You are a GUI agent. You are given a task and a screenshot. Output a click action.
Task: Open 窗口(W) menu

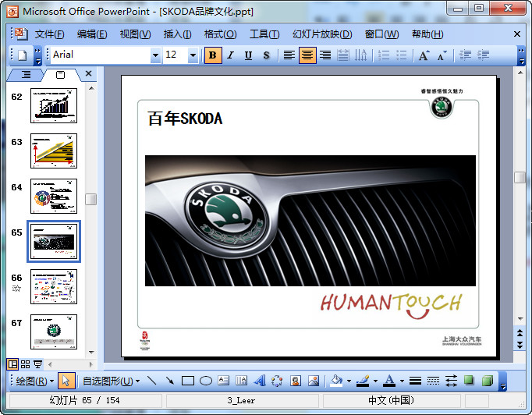(381, 34)
